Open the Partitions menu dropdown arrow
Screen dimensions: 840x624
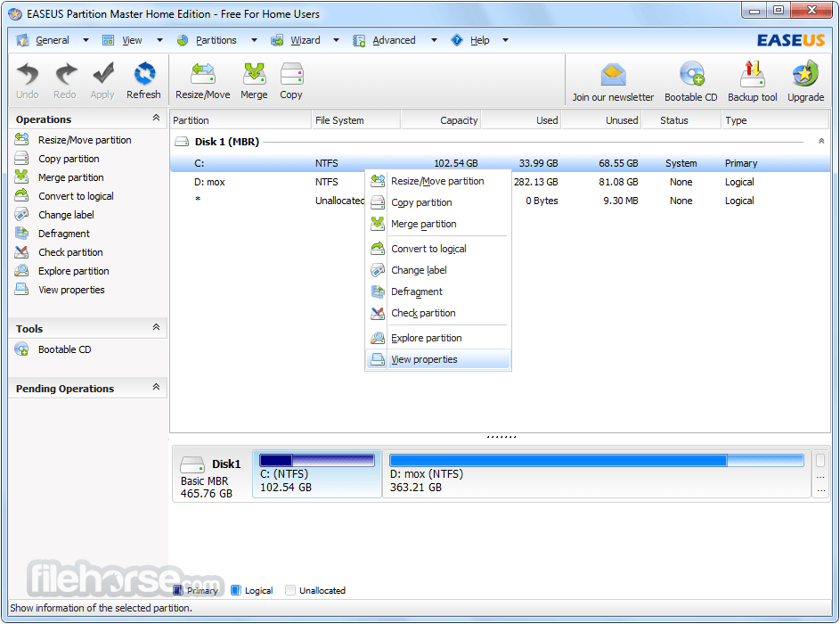pos(254,40)
